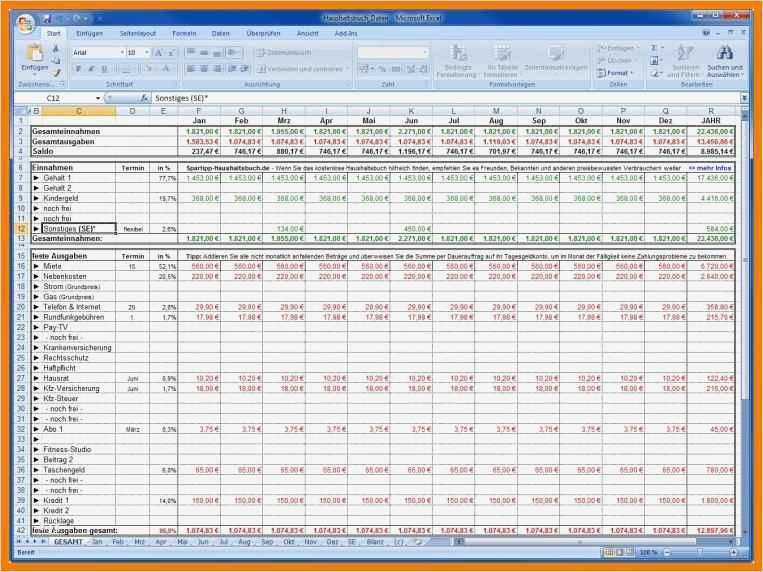This screenshot has width=763, height=572.
Task: Click the large Einfügen paste icon
Action: 34,52
